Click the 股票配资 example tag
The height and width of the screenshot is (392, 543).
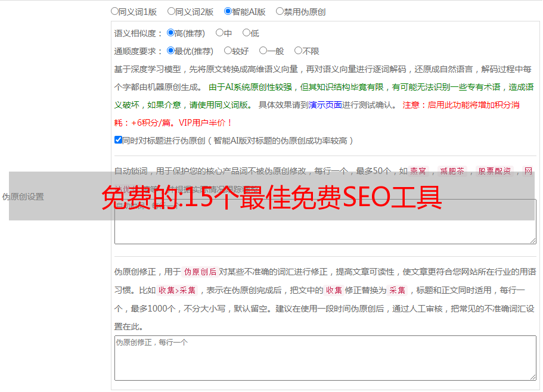pyautogui.click(x=495, y=171)
